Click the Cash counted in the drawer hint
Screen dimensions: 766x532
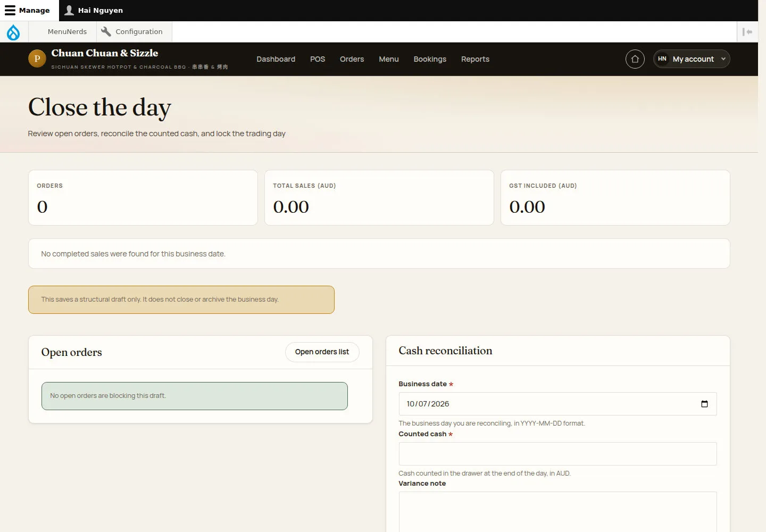coord(484,473)
